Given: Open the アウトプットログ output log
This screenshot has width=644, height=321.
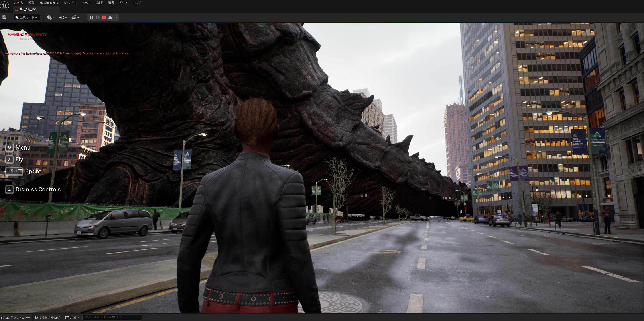Looking at the screenshot, I should (47, 317).
